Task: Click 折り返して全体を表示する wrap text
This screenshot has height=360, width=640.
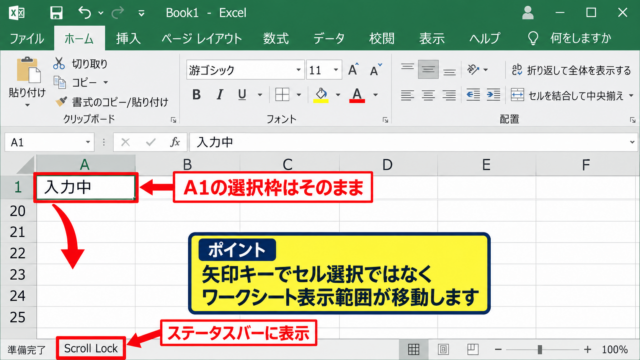Action: click(571, 70)
